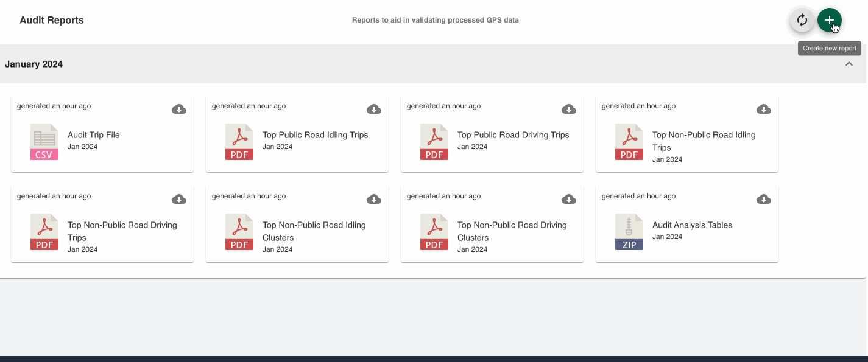
Task: Select Top Public Road Driving Trips title
Action: (513, 135)
